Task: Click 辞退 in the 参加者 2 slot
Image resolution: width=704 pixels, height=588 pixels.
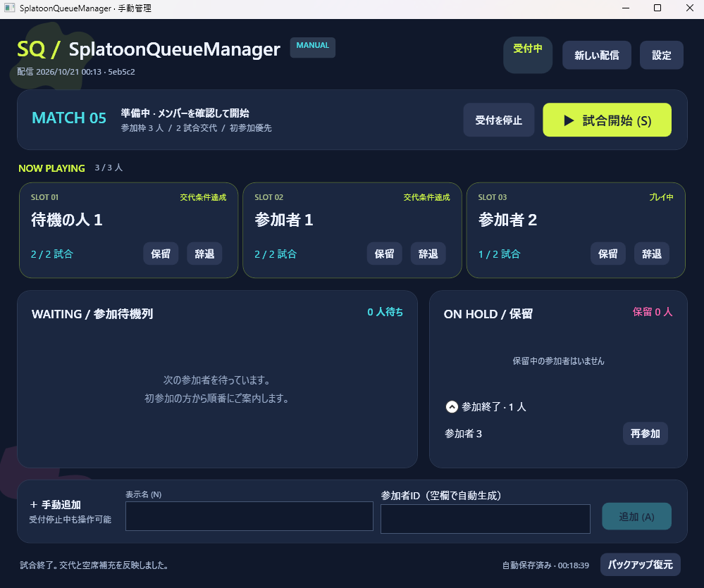Action: [651, 254]
